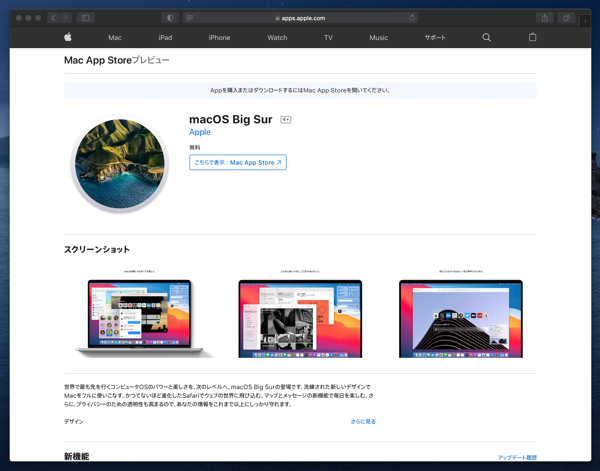The width and height of the screenshot is (600, 471).
Task: Click the 4+ age rating badge
Action: tap(285, 120)
